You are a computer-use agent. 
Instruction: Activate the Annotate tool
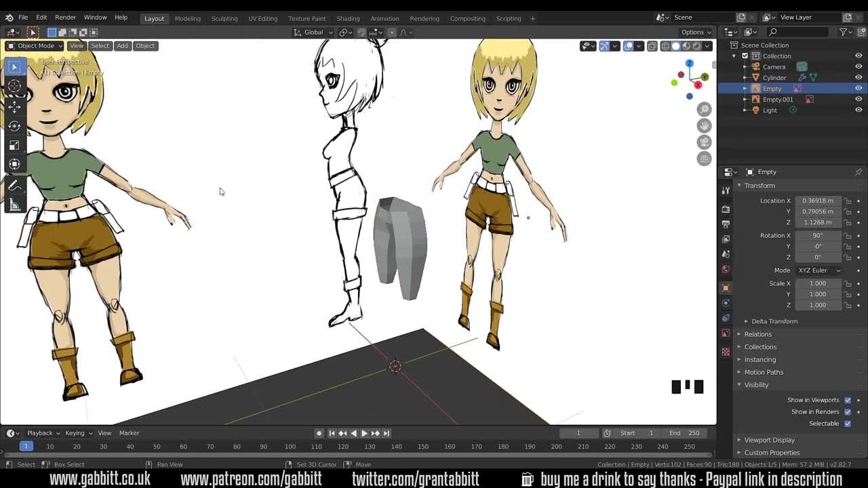15,186
